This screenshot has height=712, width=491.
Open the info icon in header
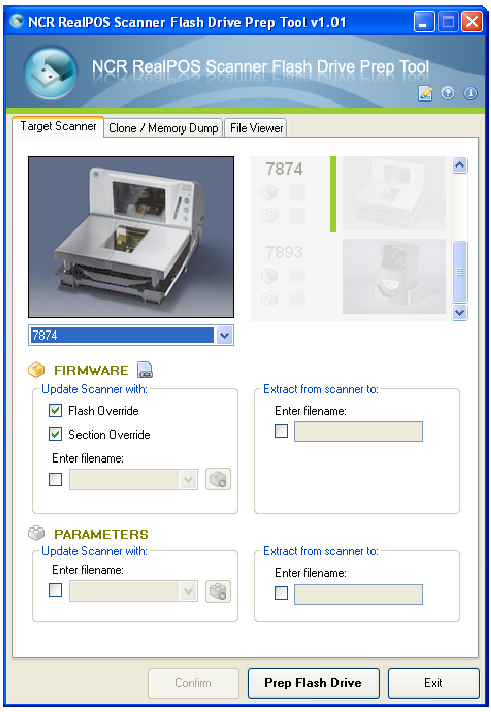coord(470,93)
